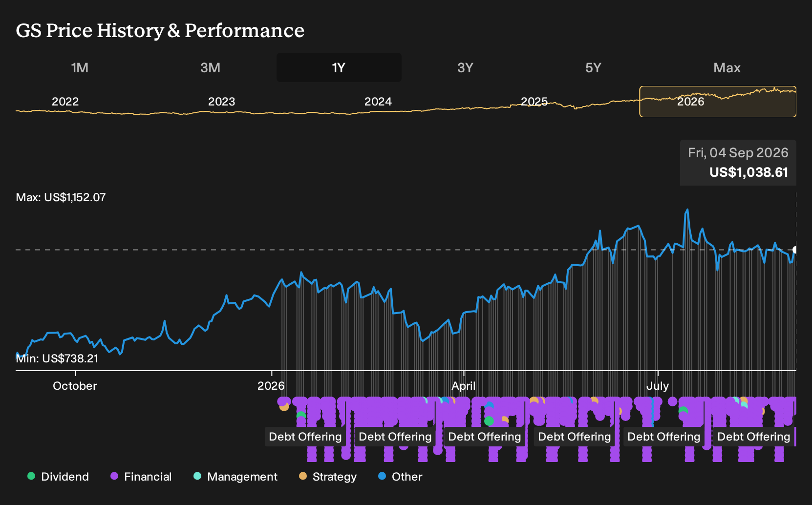Screen dimensions: 812x505
Task: Click 2023 on the overview timeline
Action: [x=222, y=102]
